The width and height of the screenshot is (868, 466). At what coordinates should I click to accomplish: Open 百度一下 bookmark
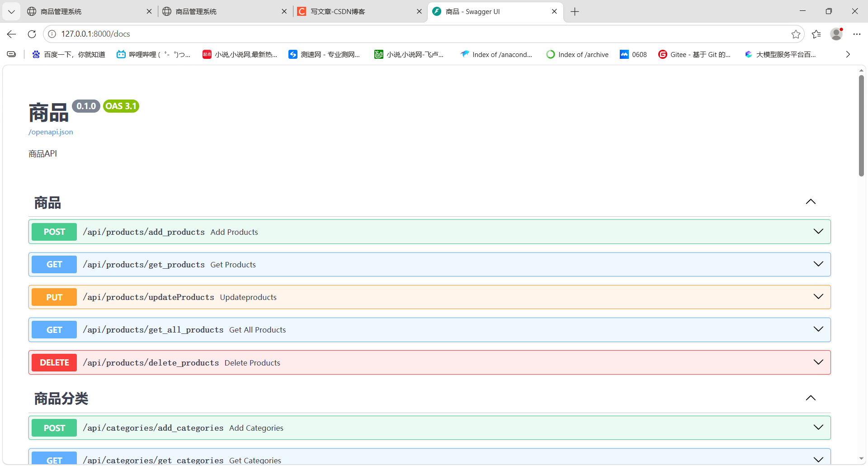(69, 54)
